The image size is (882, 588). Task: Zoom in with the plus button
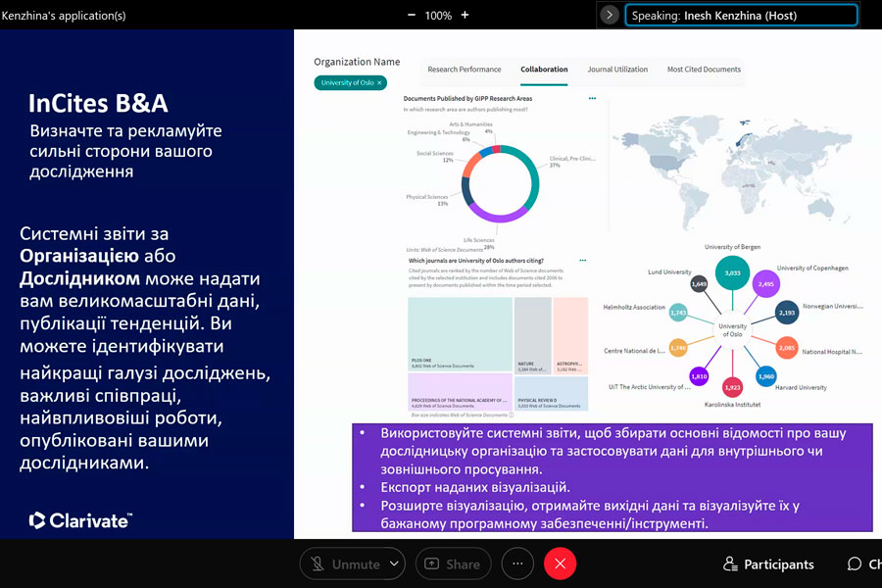coord(465,16)
